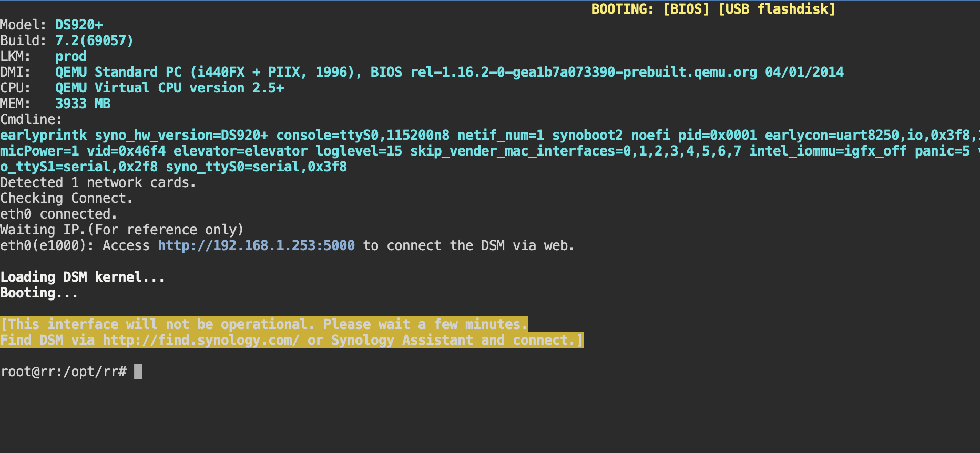This screenshot has width=980, height=453.
Task: Click the Detected 1 network cards line
Action: [x=98, y=182]
